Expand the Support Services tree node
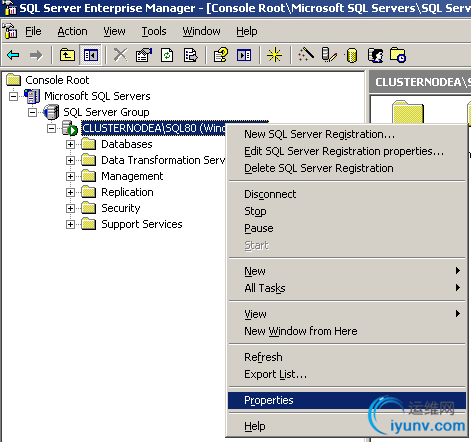The image size is (471, 442). coord(70,224)
